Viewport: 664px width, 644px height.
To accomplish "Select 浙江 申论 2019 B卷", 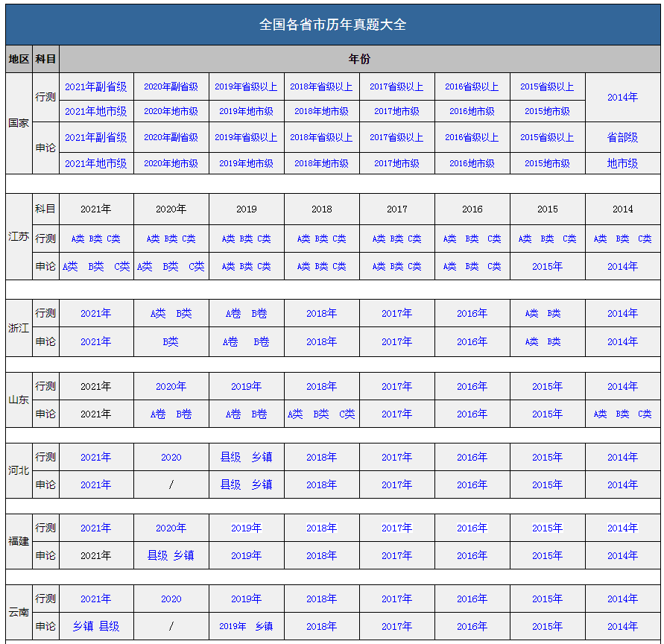I will (x=262, y=341).
